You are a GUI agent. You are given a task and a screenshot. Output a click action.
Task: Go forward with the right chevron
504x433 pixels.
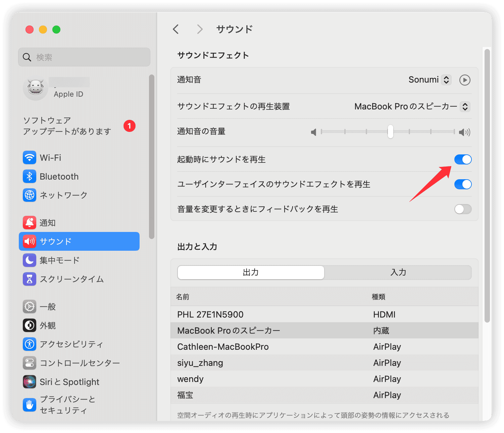[x=200, y=29]
